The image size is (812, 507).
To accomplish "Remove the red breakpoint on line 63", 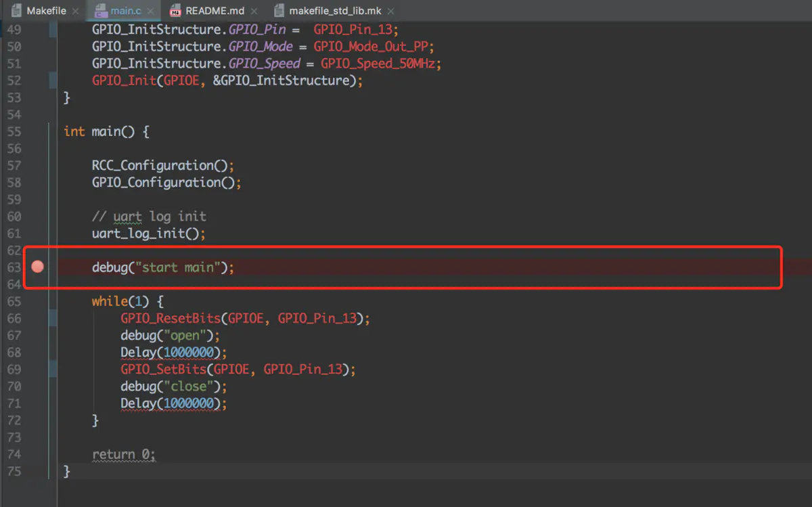I will point(38,267).
